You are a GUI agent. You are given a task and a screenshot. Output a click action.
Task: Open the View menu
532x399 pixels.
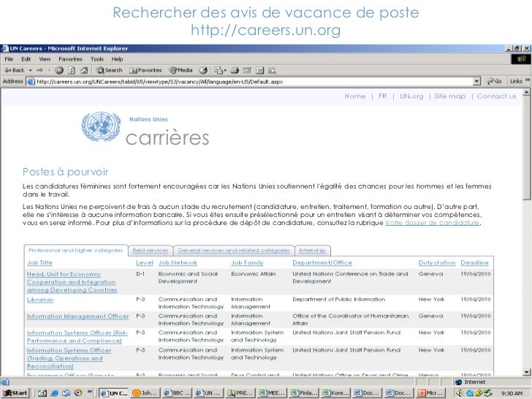point(45,59)
